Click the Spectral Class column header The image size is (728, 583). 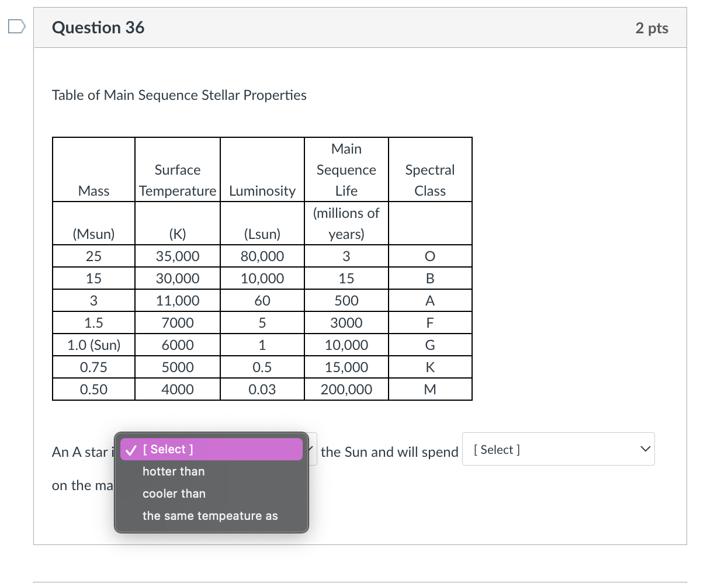(430, 180)
